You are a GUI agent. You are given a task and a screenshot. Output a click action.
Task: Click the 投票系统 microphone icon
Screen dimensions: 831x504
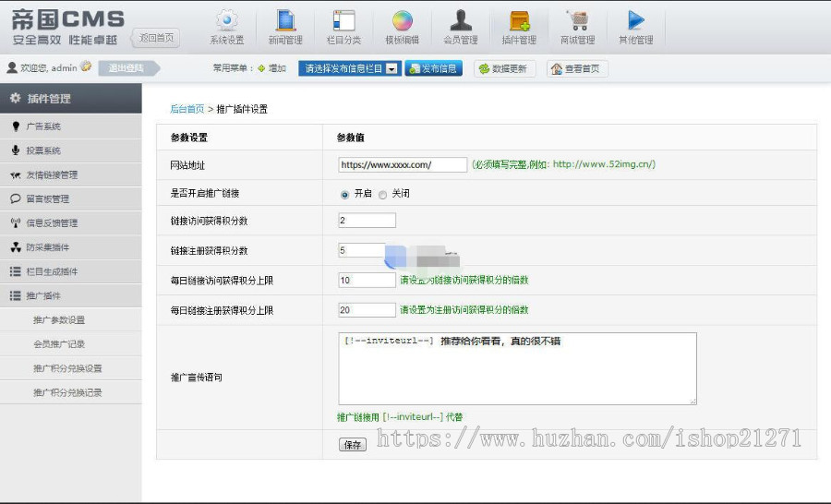point(16,150)
